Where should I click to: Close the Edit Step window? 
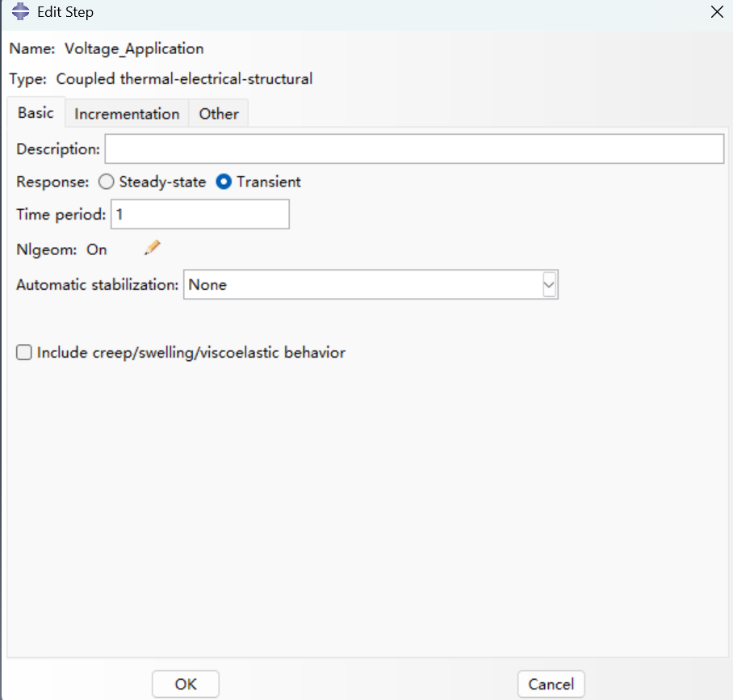pyautogui.click(x=717, y=11)
